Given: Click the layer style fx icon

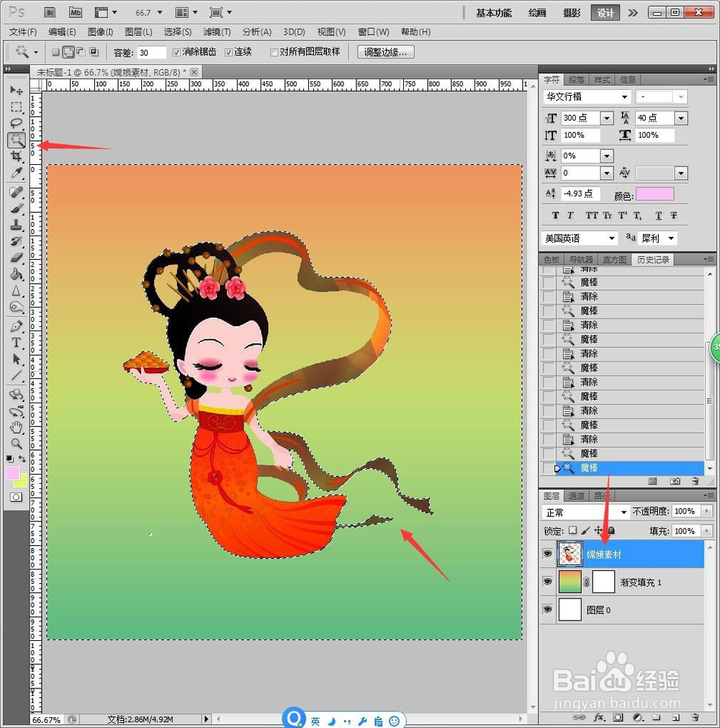Looking at the screenshot, I should click(599, 717).
